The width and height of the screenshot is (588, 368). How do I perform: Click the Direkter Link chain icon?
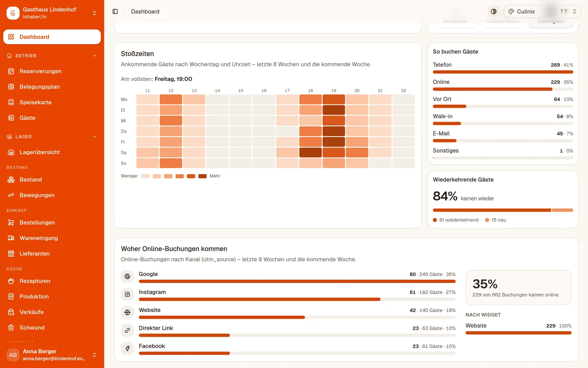coord(128,330)
